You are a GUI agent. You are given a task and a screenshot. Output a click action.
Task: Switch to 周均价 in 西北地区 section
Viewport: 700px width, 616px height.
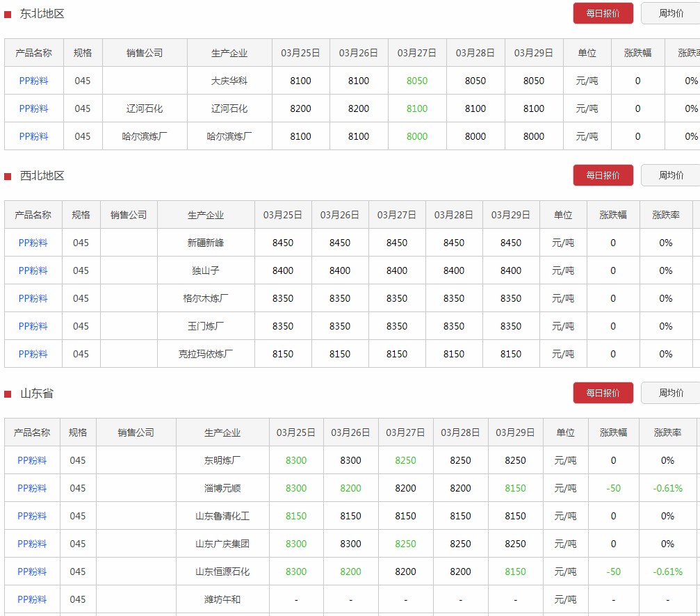(x=670, y=175)
